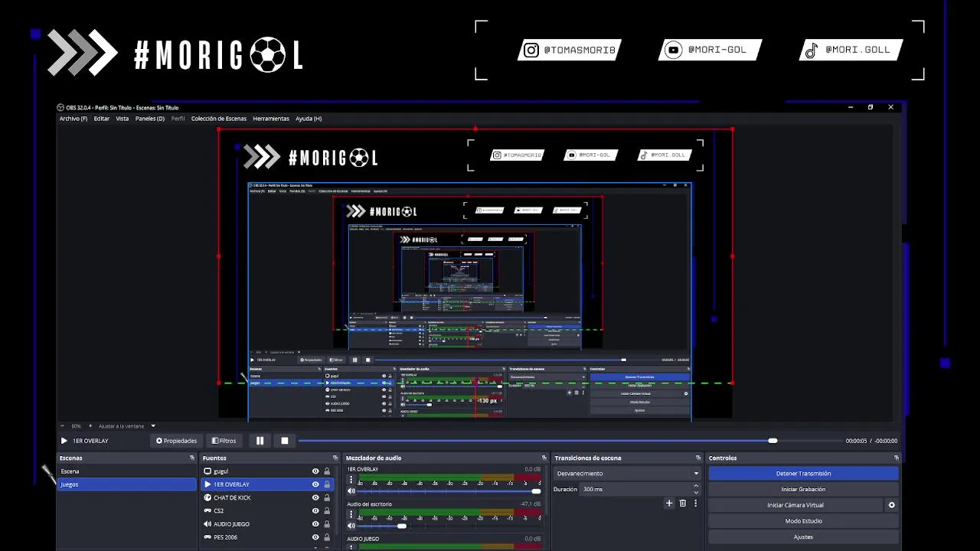Click Iniciar Grabación button
This screenshot has height=551, width=980.
[803, 489]
